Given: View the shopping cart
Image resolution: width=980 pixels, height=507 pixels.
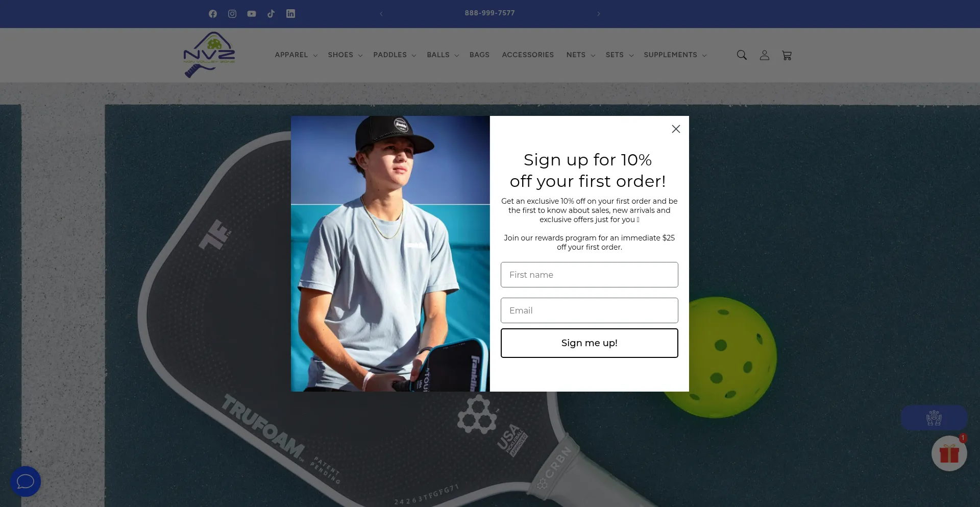Looking at the screenshot, I should 787,55.
